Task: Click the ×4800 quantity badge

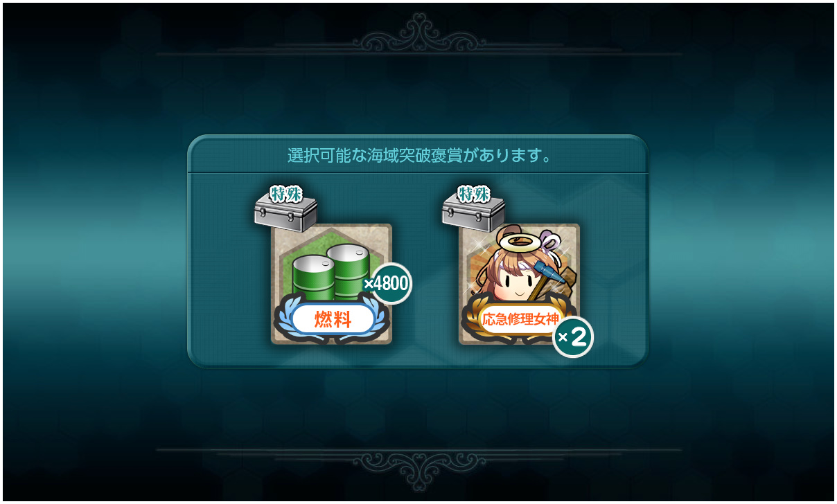Action: tap(388, 284)
